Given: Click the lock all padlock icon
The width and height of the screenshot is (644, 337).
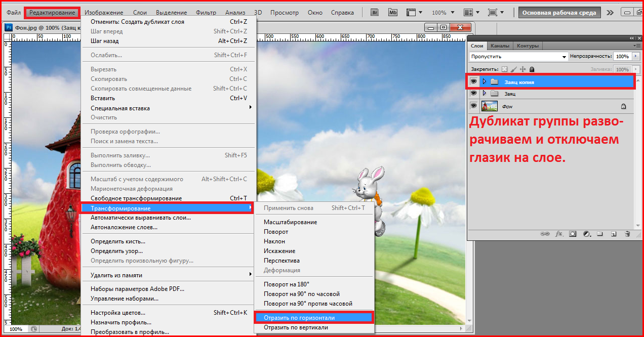Looking at the screenshot, I should pos(532,69).
